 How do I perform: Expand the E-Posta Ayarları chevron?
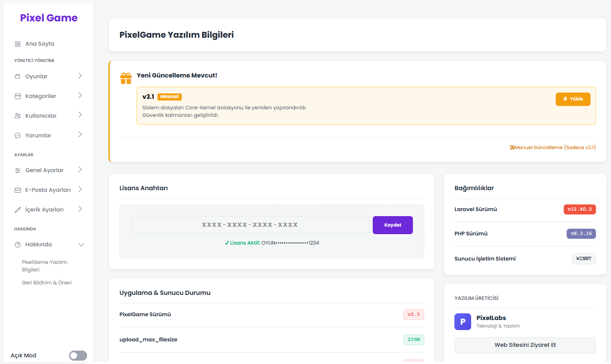point(80,189)
